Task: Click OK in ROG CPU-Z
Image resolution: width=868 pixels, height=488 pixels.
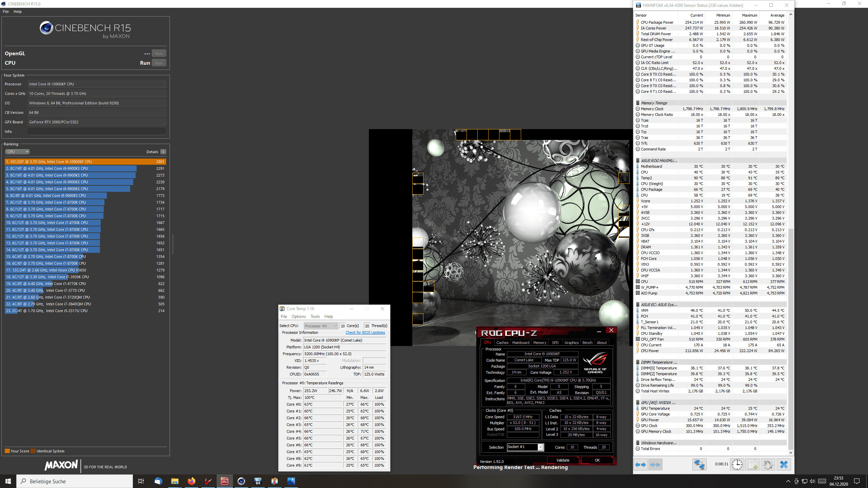Action: click(597, 460)
